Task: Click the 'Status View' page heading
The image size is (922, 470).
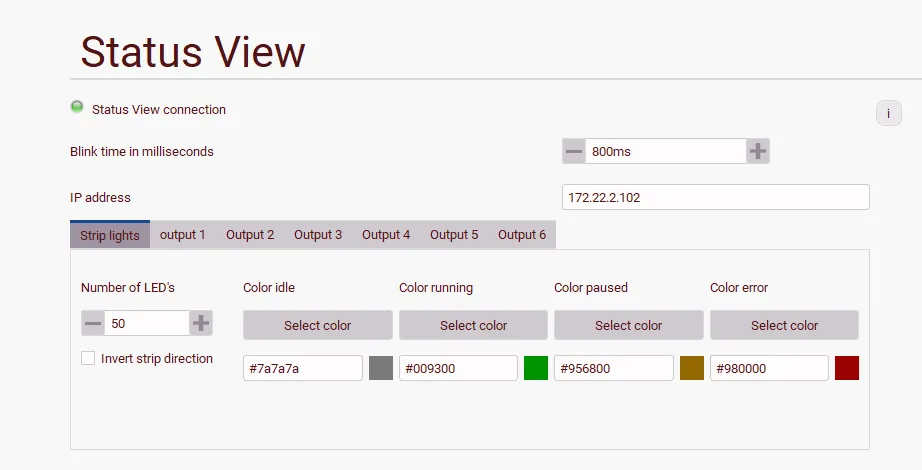Action: click(193, 52)
